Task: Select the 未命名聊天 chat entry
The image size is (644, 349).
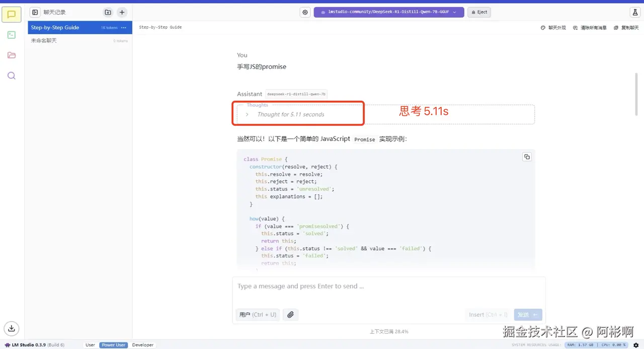Action: pos(80,41)
